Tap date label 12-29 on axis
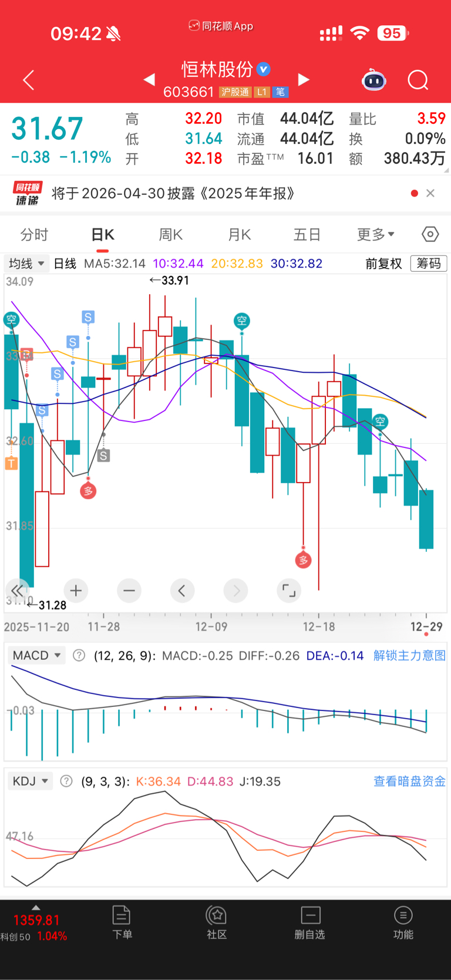451x980 pixels. pos(426,627)
